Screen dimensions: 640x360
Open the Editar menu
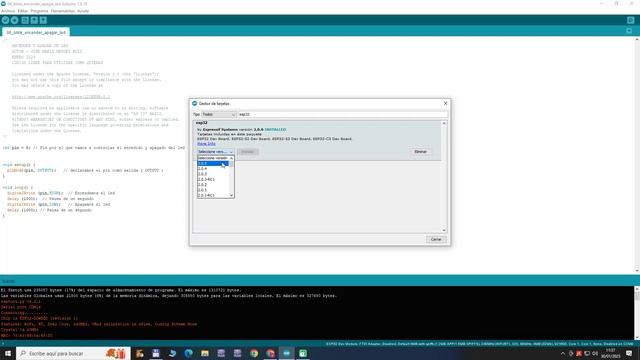[23, 11]
